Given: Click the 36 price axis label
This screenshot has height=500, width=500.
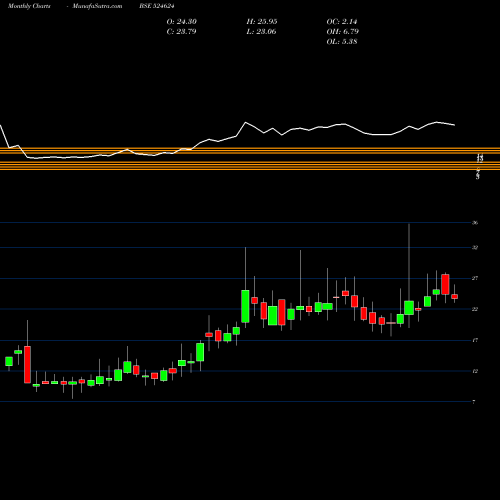Looking at the screenshot, I should tap(475, 223).
